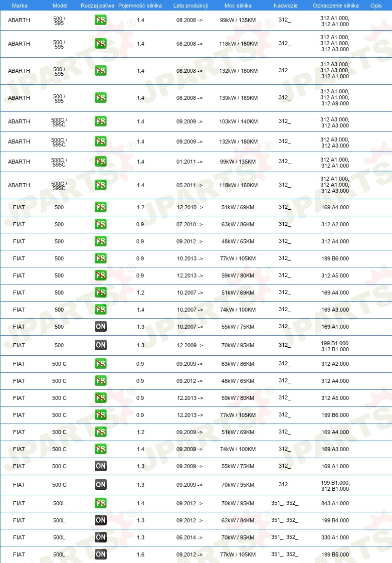Click ON diesel icon in FIAT 500L 06.2014 row
This screenshot has width=392, height=563.
pyautogui.click(x=101, y=537)
